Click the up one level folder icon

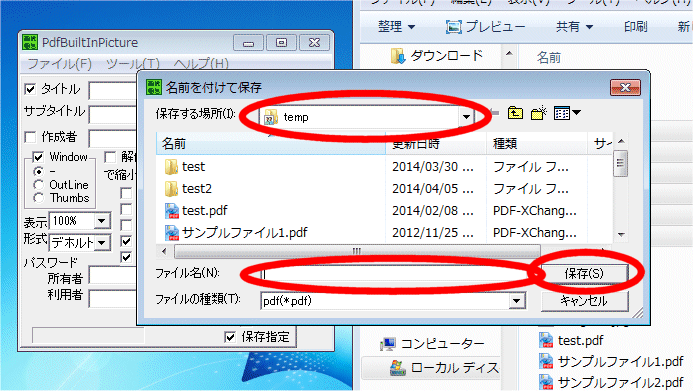(515, 114)
